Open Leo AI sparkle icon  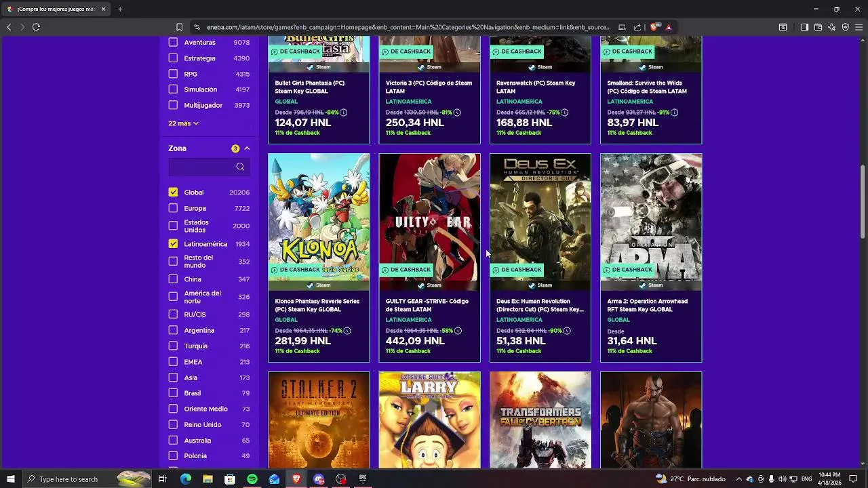click(x=831, y=27)
